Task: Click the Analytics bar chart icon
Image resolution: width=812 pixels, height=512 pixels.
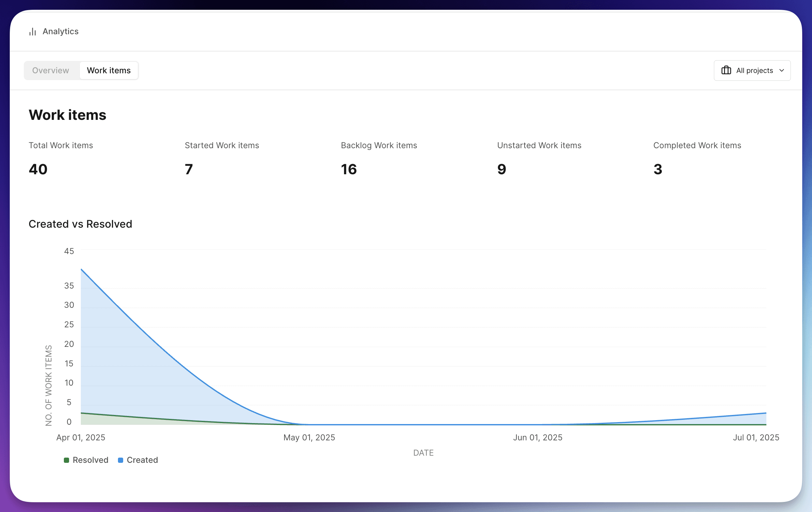Action: coord(32,31)
